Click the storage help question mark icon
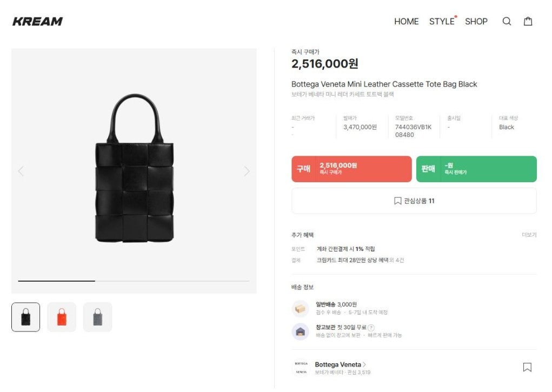552x392 pixels. (x=371, y=328)
